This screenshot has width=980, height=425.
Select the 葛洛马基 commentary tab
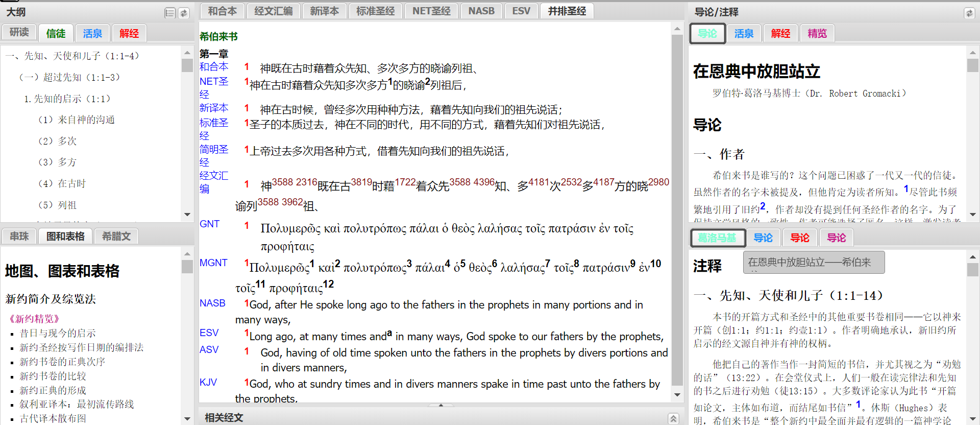coord(717,238)
